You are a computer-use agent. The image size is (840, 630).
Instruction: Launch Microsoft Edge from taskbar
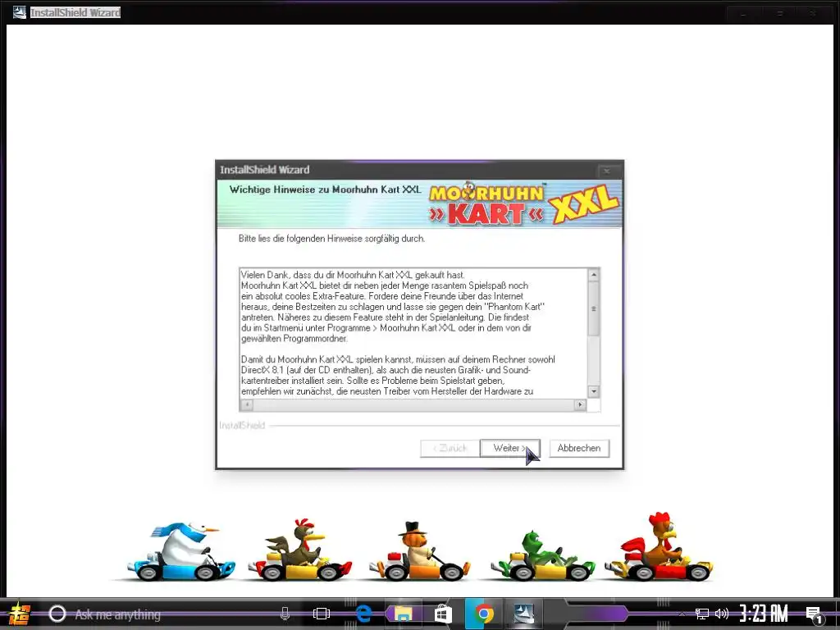point(363,614)
